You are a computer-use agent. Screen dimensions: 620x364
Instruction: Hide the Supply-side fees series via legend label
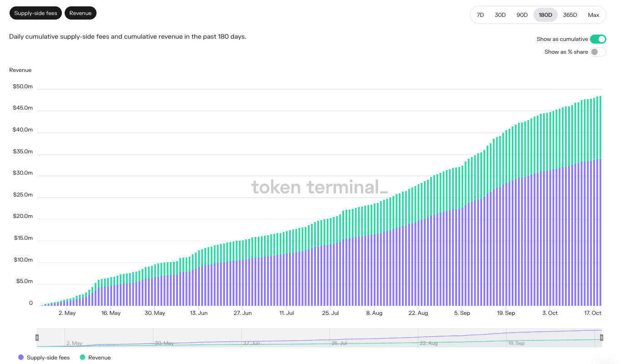click(48, 358)
